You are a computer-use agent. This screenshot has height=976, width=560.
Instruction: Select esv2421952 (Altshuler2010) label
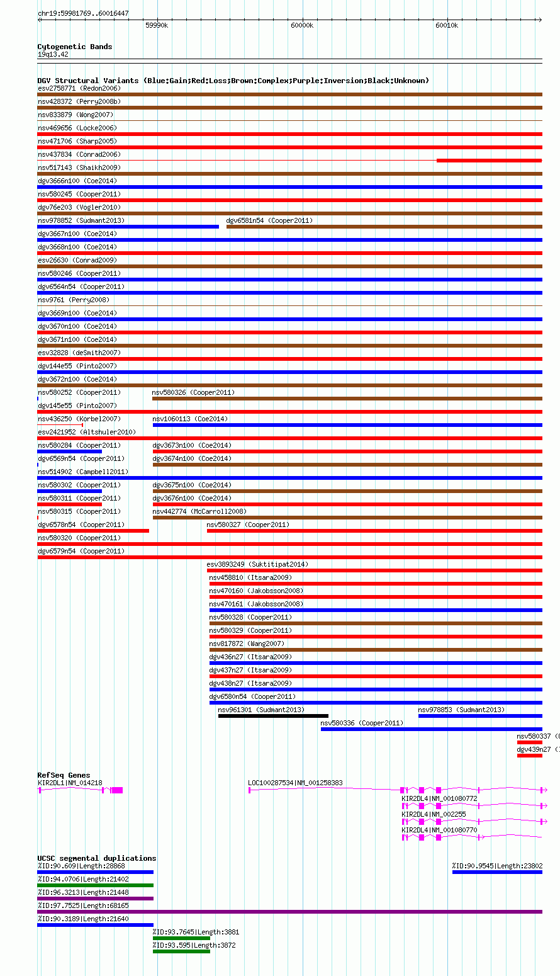point(86,432)
